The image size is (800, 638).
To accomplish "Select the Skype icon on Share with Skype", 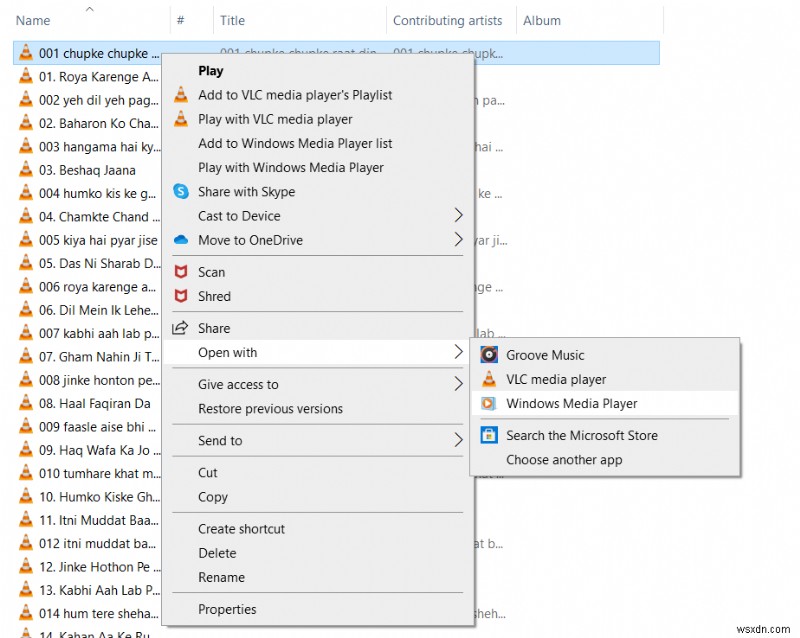I will [x=182, y=192].
